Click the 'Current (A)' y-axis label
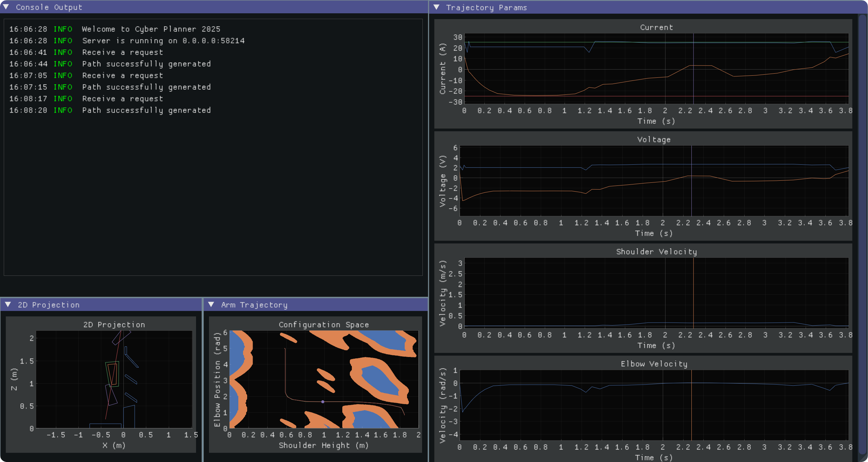 click(442, 69)
